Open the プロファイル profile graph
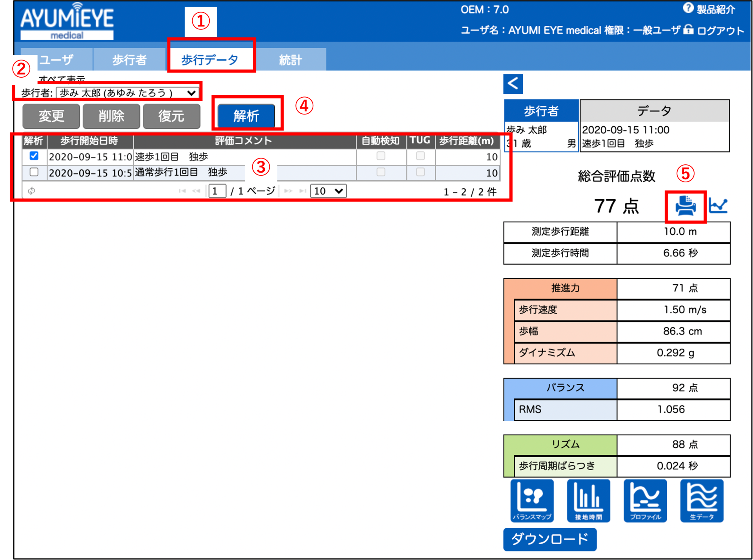Image resolution: width=753 pixels, height=560 pixels. 645,501
